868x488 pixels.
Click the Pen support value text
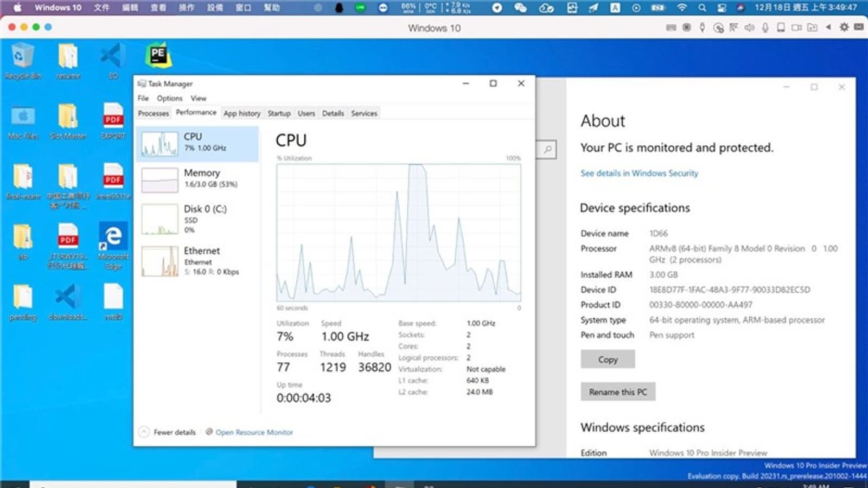tap(672, 335)
